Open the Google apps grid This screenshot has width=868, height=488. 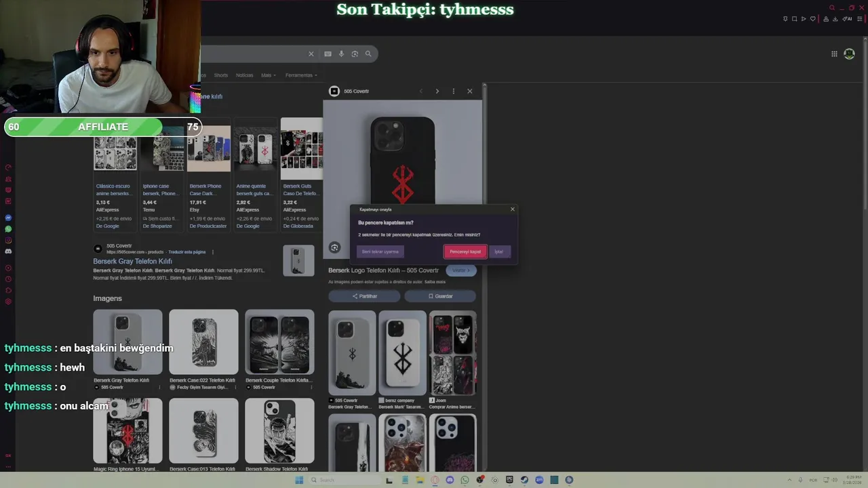[x=834, y=54]
